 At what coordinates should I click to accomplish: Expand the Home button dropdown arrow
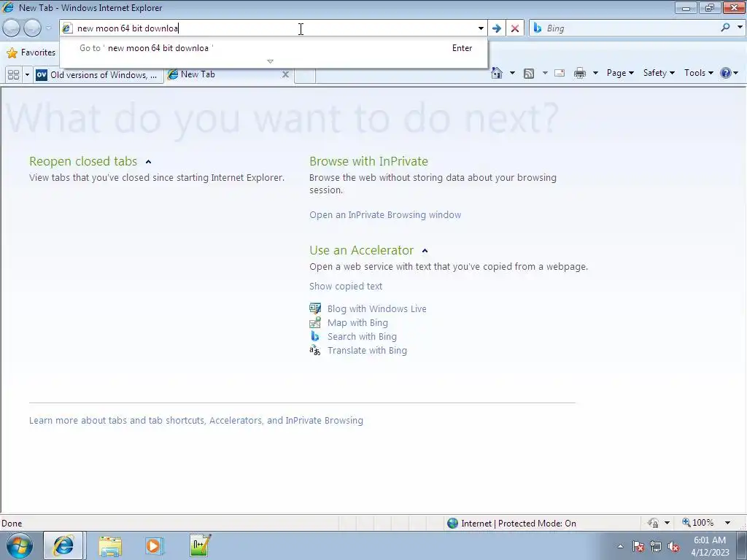click(x=512, y=73)
